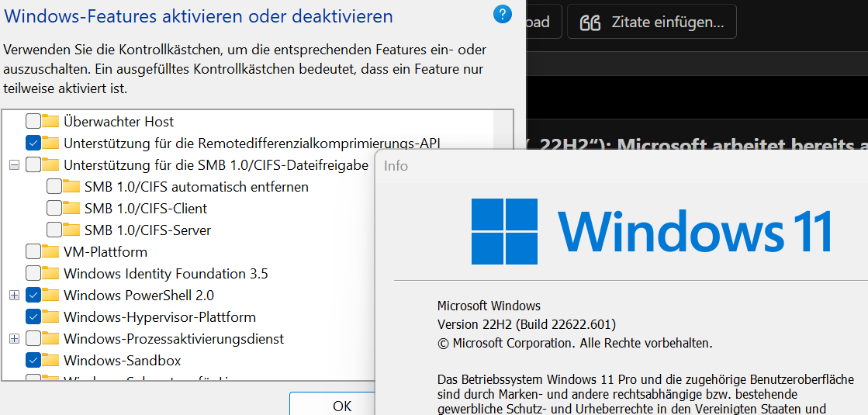Screen dimensions: 868x415
Task: Tick the SMB 1.0/CIFS-Client checkbox
Action: point(54,208)
